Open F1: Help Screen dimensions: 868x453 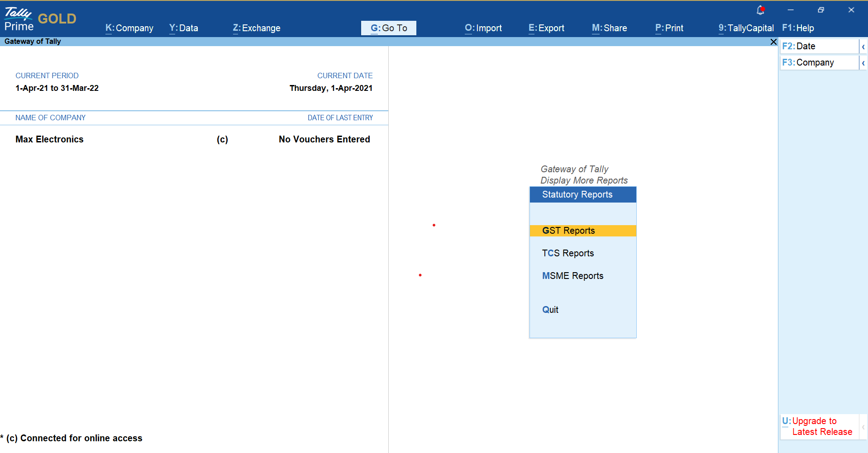[x=798, y=28]
